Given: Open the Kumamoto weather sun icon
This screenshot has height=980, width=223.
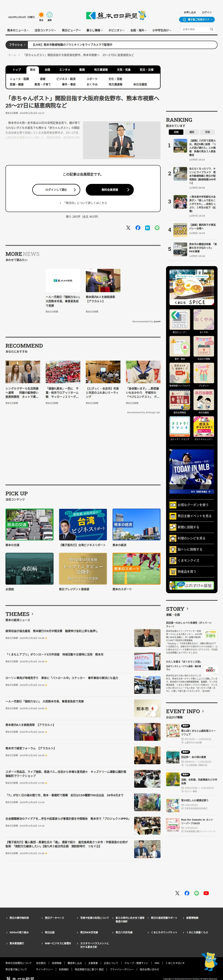Looking at the screenshot, I should [x=41, y=15].
